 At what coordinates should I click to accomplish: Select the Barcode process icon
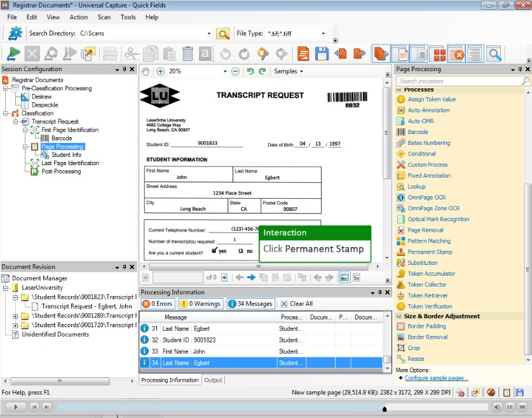[x=401, y=132]
